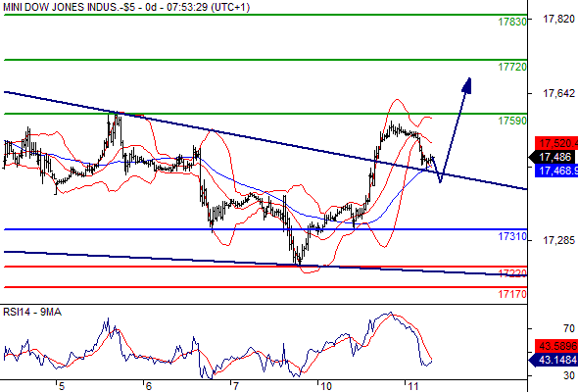Click date 5 on the time axis
Image resolution: width=578 pixels, height=392 pixels.
point(62,386)
